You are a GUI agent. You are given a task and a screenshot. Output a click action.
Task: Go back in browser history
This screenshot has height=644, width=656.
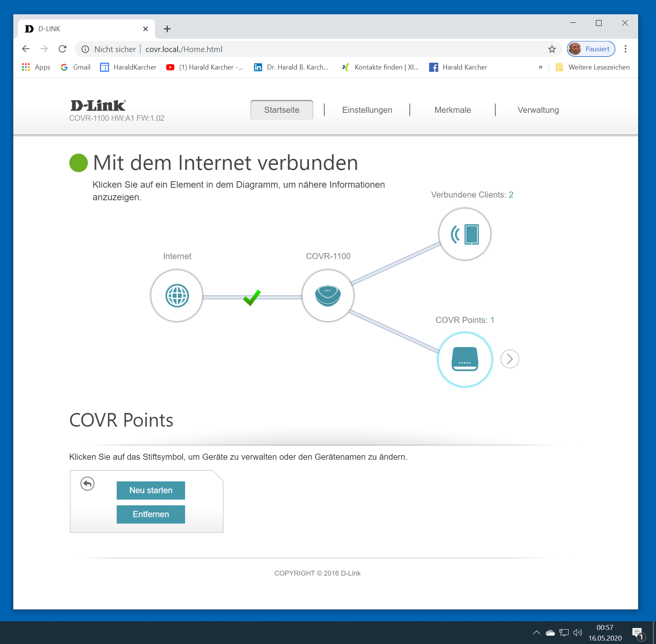(x=26, y=49)
